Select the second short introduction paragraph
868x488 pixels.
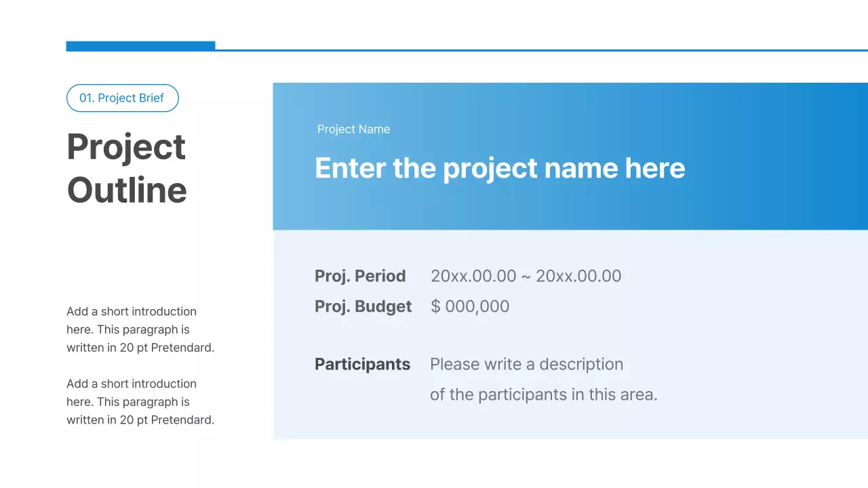coord(140,402)
